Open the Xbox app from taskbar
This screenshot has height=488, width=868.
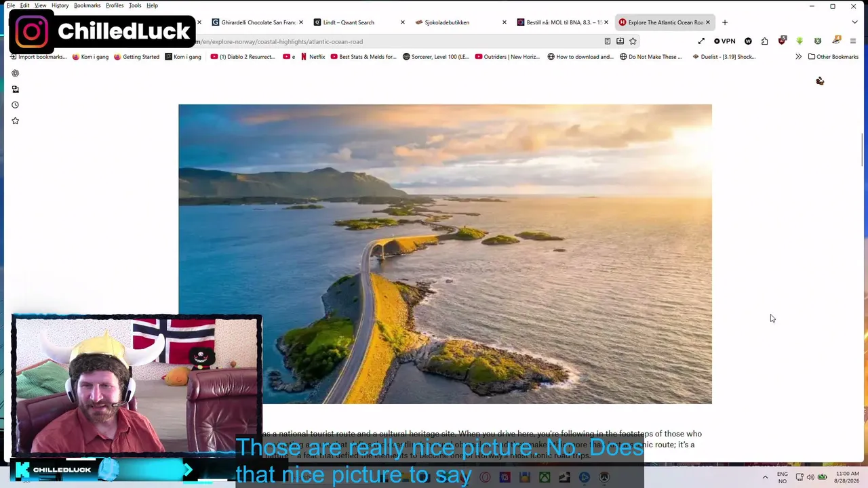click(545, 477)
